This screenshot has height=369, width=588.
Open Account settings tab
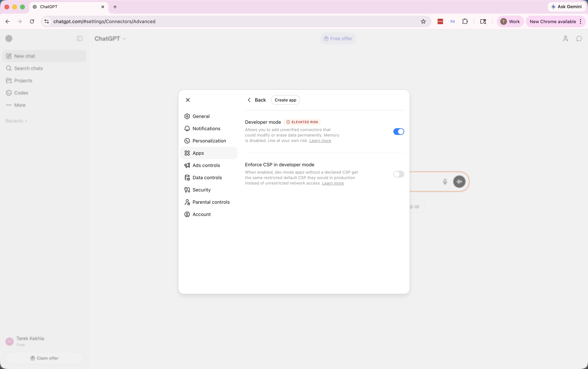(209, 214)
